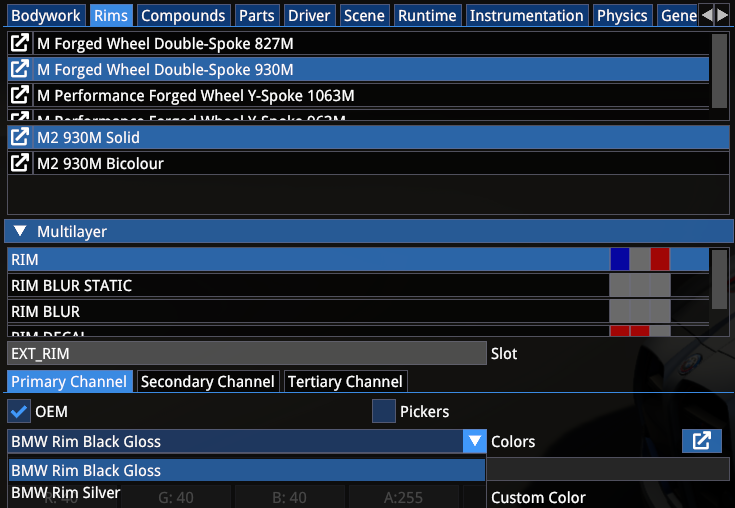This screenshot has height=508, width=735.
Task: Open the Runtime tab
Action: tap(428, 15)
